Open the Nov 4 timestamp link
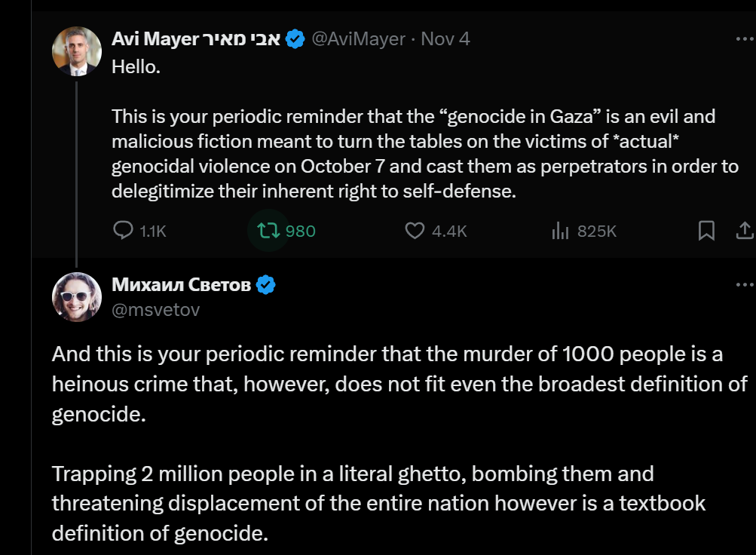The width and height of the screenshot is (756, 555). click(x=445, y=38)
